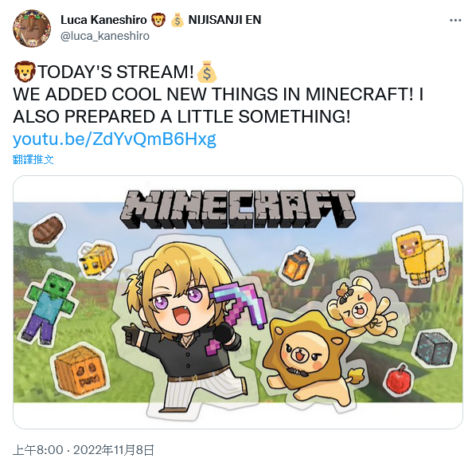The height and width of the screenshot is (470, 476).
Task: Open the @luca_kaneshiro handle
Action: click(x=105, y=36)
